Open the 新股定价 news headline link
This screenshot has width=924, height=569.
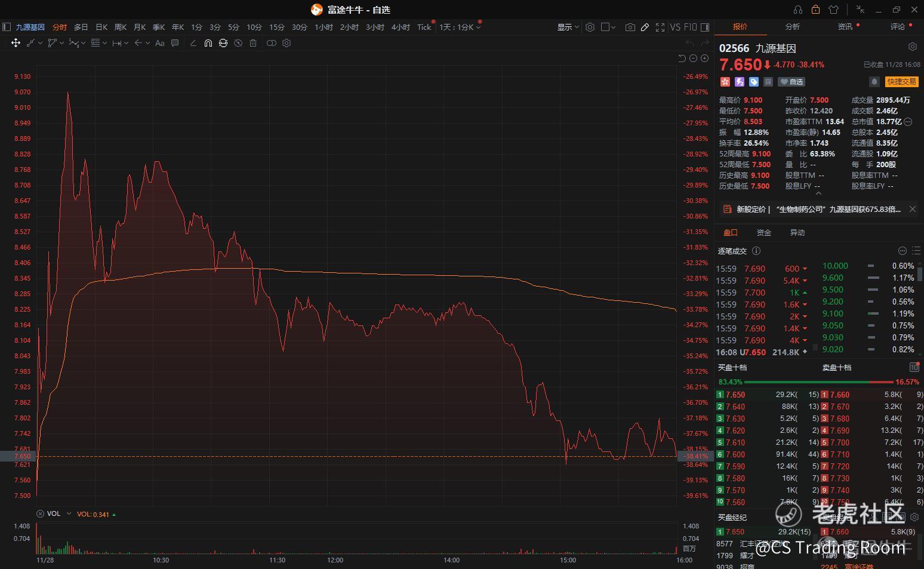click(818, 210)
